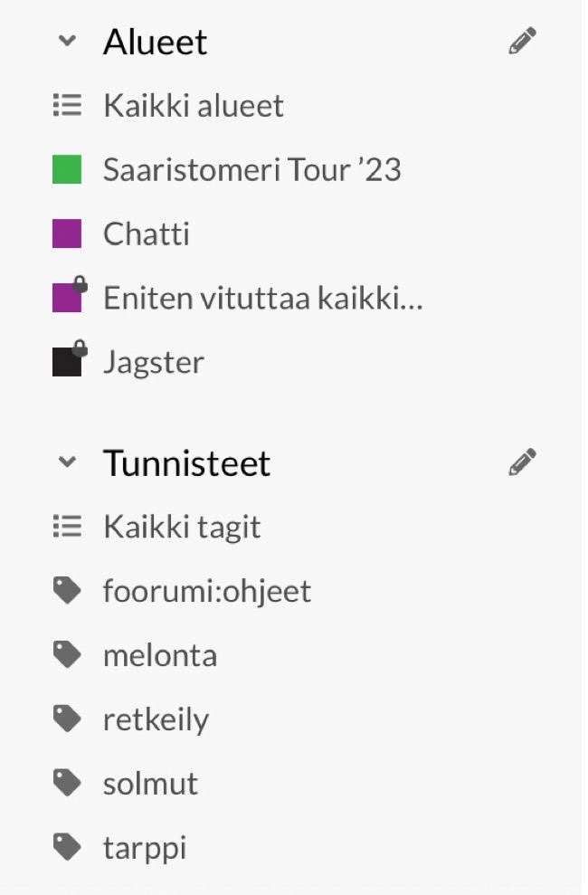This screenshot has height=895, width=588.
Task: Click the list icon next to Kaikki alueet
Action: pyautogui.click(x=67, y=106)
